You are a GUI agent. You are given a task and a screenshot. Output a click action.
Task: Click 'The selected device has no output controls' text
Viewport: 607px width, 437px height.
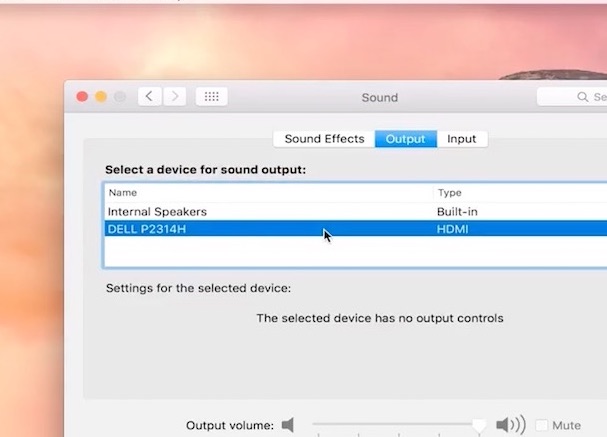tap(380, 318)
